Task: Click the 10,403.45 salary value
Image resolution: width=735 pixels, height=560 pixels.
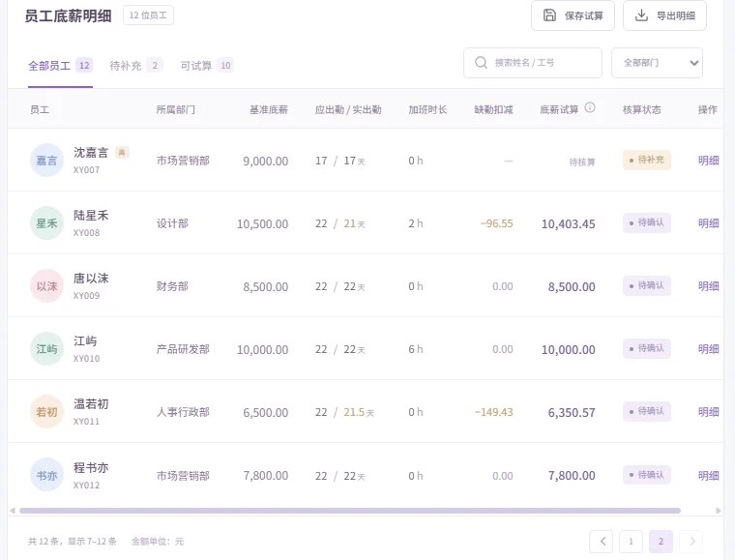Action: click(568, 224)
